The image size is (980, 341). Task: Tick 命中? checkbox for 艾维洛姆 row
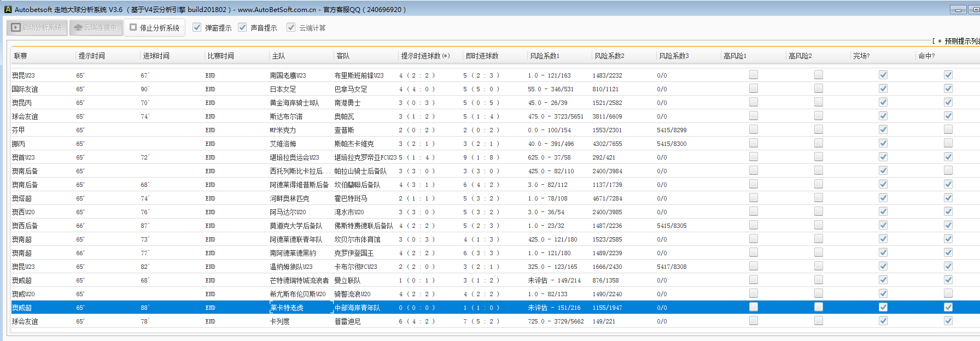pos(948,143)
